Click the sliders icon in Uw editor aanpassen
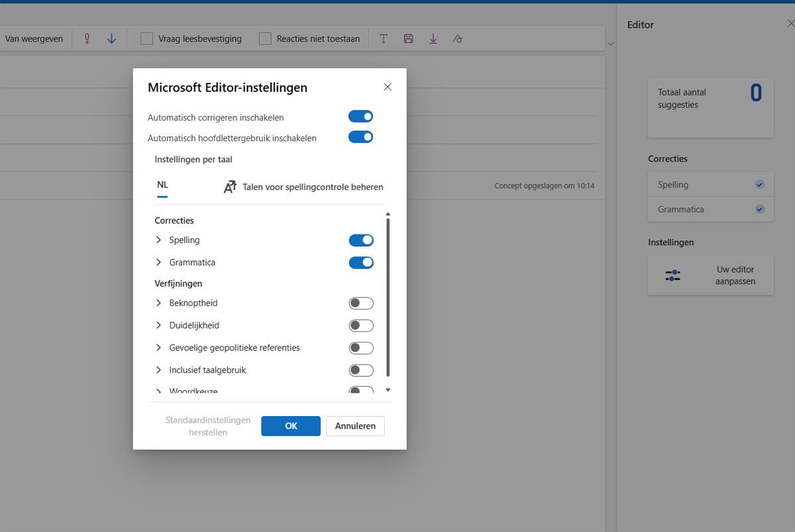 point(673,276)
